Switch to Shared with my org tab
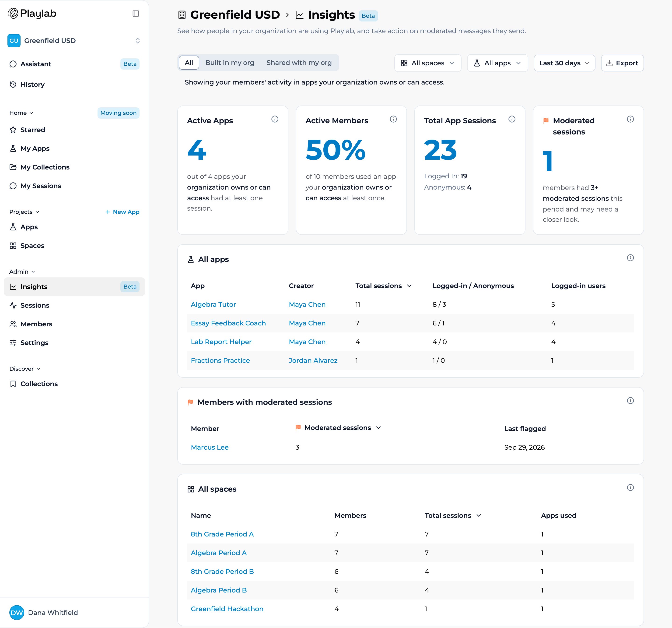 (299, 63)
